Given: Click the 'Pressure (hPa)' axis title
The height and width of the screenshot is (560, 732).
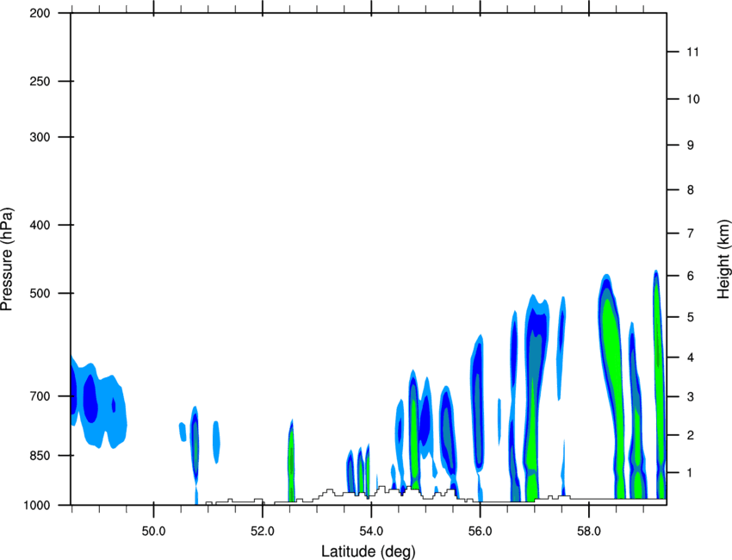Looking at the screenshot, I should (7, 258).
